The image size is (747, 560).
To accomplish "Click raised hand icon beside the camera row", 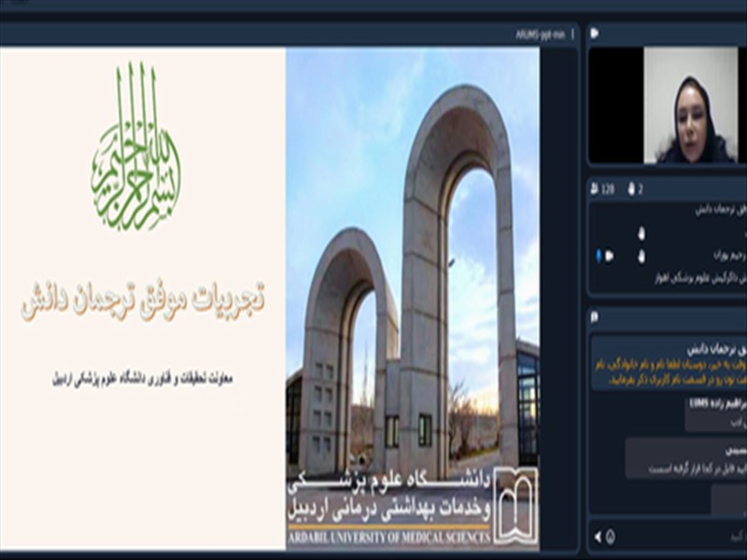I will tap(641, 256).
